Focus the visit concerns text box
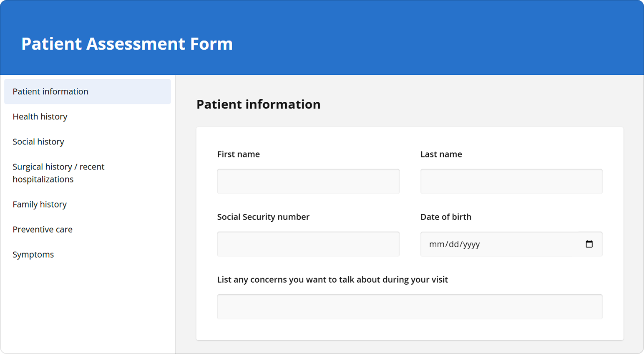Screen dimensions: 644x354 (410, 306)
